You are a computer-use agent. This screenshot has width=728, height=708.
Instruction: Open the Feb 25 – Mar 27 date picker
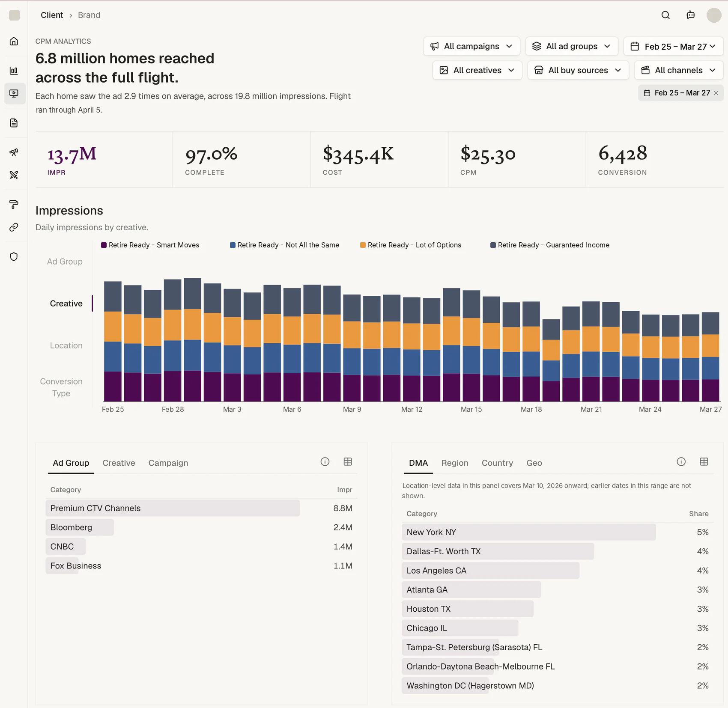[673, 46]
